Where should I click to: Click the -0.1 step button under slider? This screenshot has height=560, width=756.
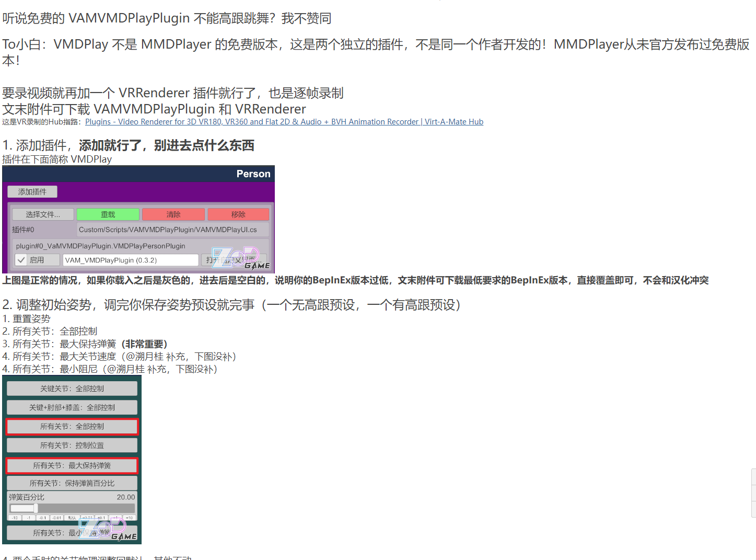pos(43,518)
